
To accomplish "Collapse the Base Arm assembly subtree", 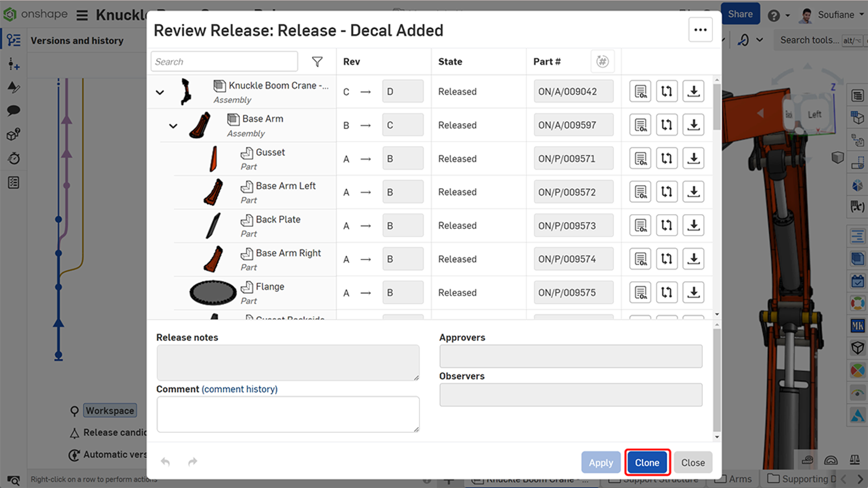I will [x=173, y=125].
